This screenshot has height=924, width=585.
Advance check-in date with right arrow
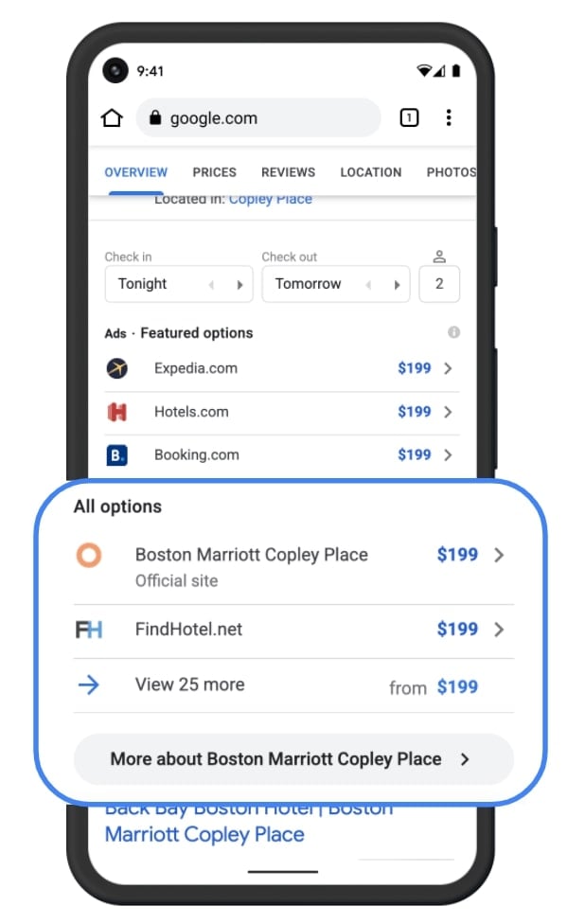pos(239,284)
